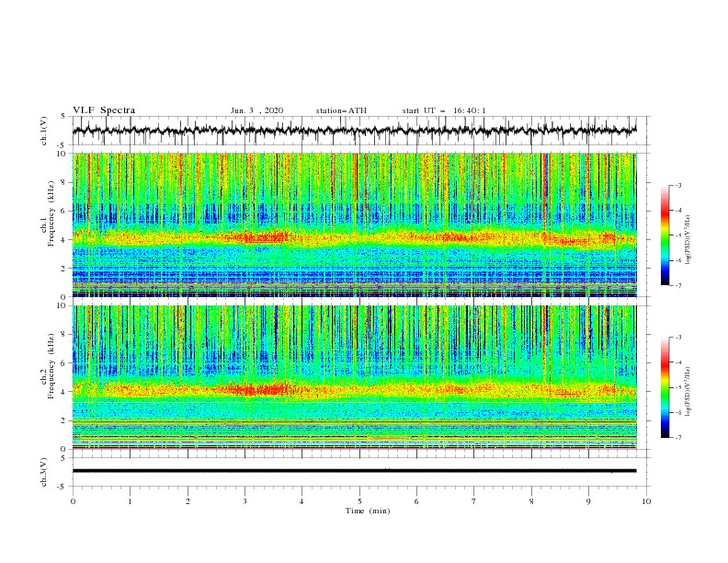Select the date text "Jun. 3 , 2020"
This screenshot has width=728, height=563.
[x=256, y=110]
